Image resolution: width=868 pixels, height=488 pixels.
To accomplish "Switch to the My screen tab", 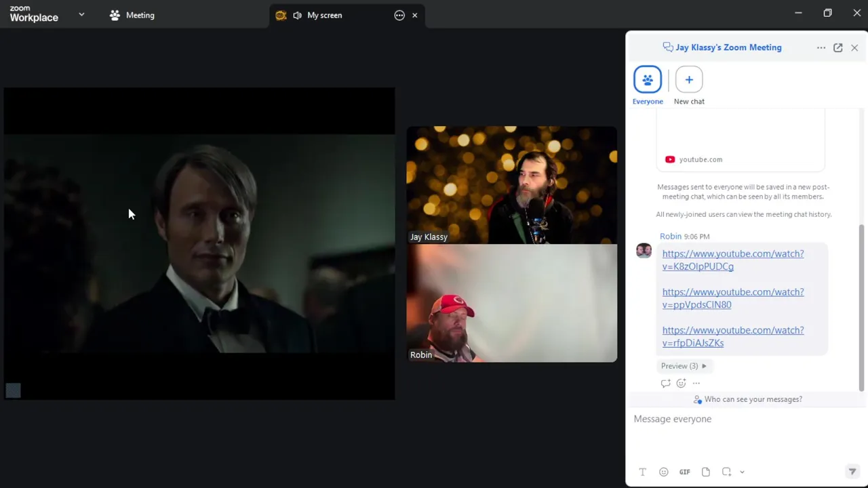I will 324,15.
